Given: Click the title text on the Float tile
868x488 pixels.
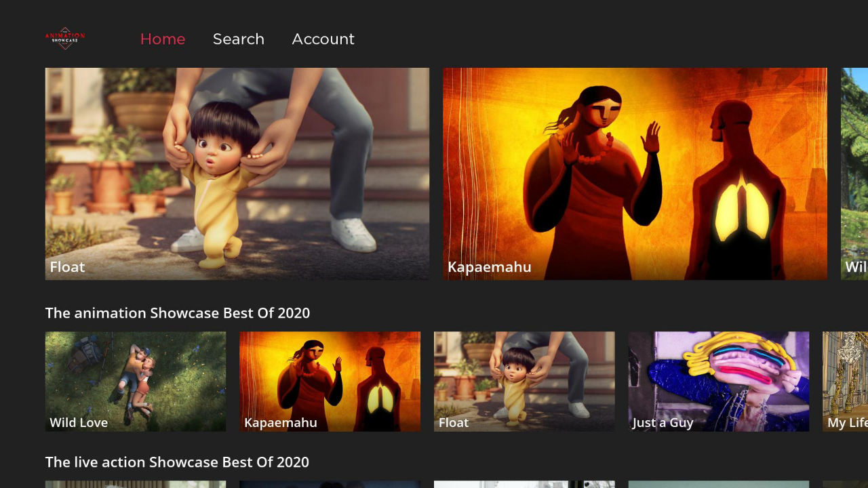Looking at the screenshot, I should 66,266.
